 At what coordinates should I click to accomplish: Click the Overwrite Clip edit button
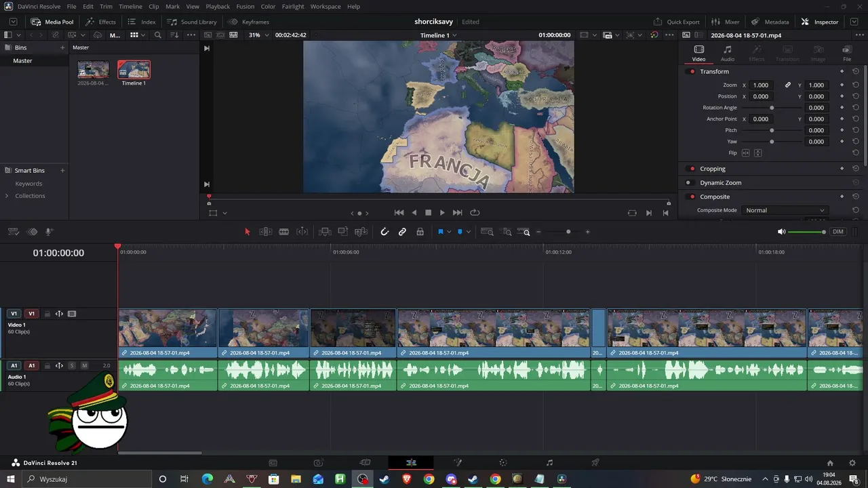click(343, 232)
